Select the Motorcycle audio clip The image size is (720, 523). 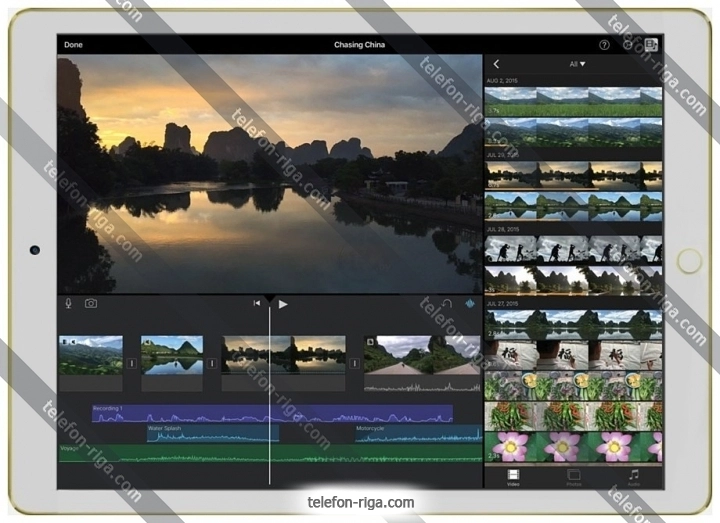click(x=417, y=433)
